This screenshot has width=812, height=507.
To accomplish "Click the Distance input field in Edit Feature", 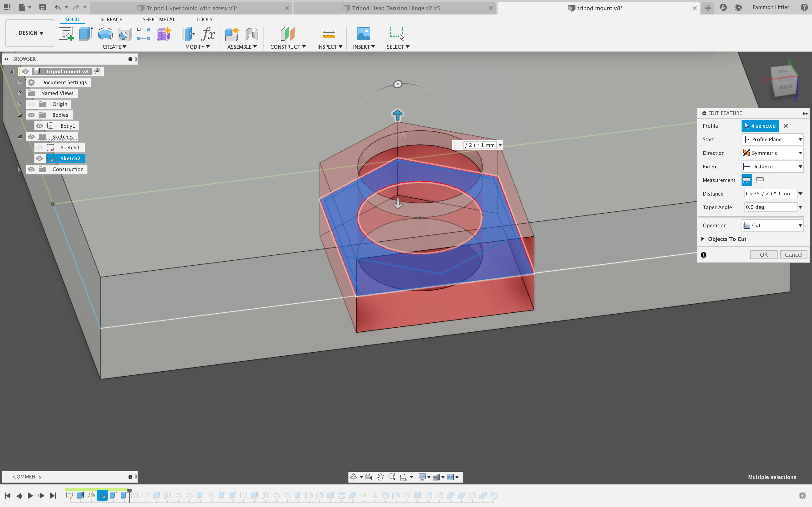I will click(770, 193).
